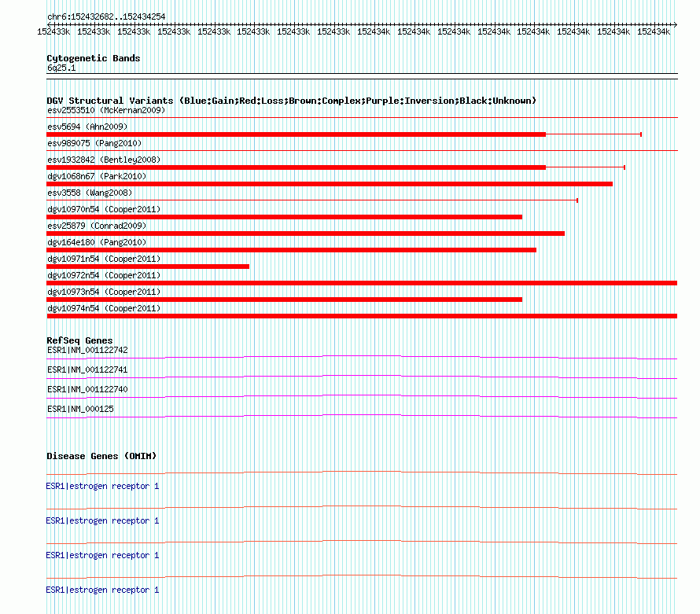Click the Cytogenetic Bands track title
This screenshot has width=700, height=614.
(94, 58)
